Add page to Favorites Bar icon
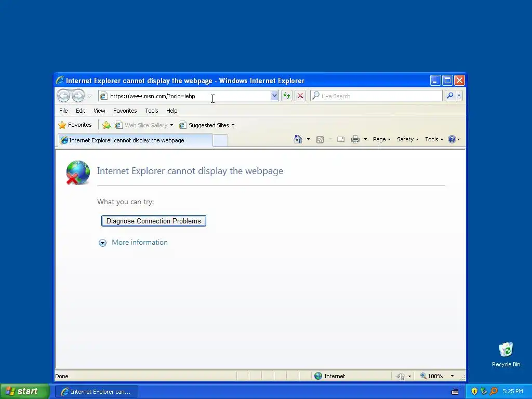The height and width of the screenshot is (399, 532). coord(107,125)
